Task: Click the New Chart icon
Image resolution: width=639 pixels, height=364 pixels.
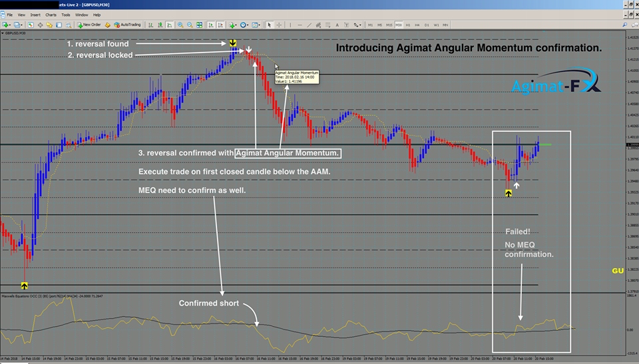Action: pos(5,25)
